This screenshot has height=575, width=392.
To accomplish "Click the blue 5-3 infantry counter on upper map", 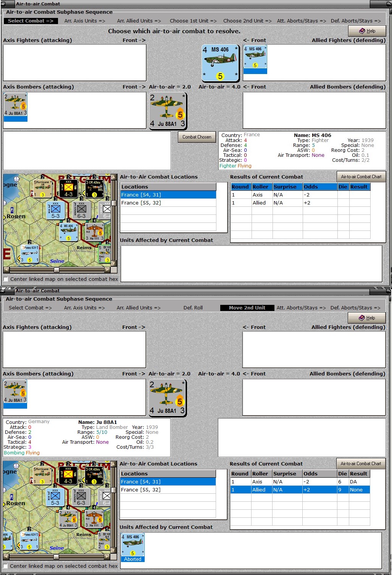I will pyautogui.click(x=56, y=210).
